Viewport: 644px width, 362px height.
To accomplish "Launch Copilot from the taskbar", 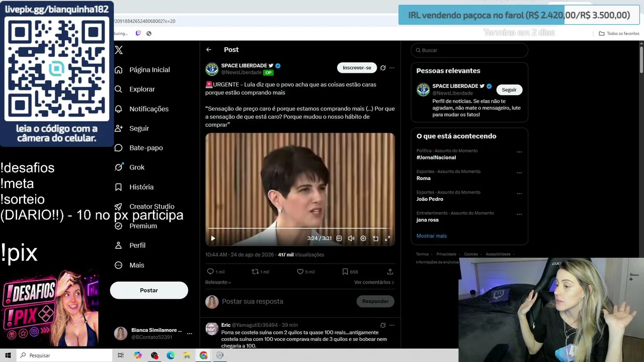I will click(x=138, y=355).
